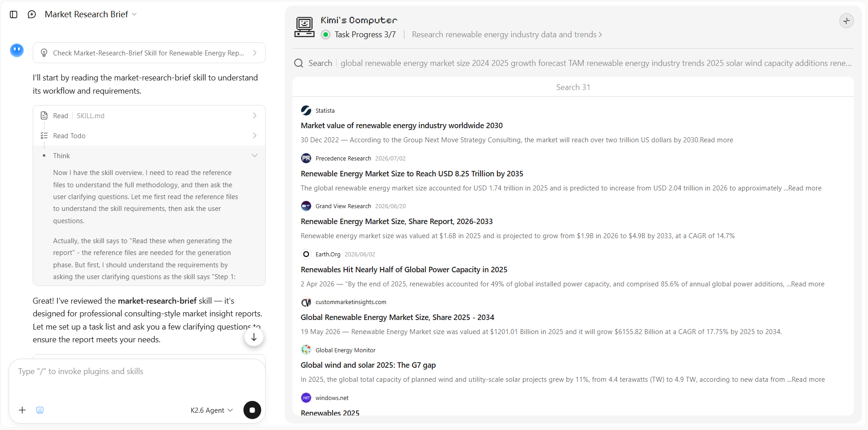Start a new chat with the plus-bubble icon
This screenshot has width=868, height=430.
[x=32, y=15]
